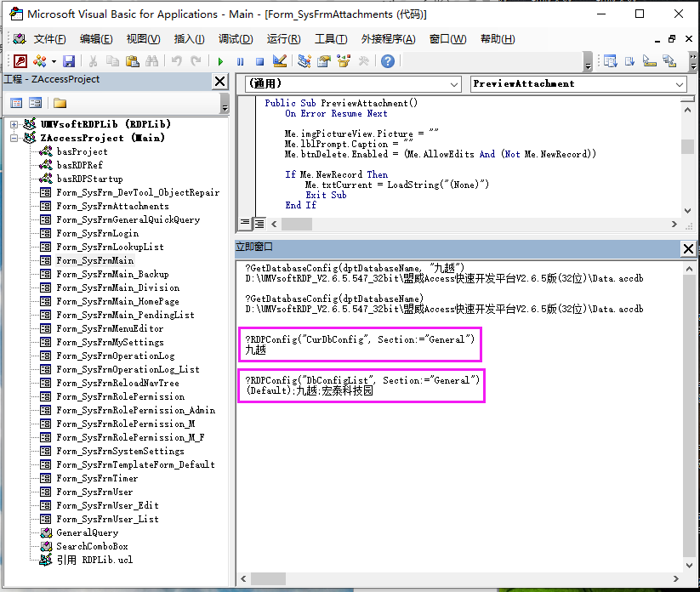Screen dimensions: 700x592
Task: Select Form_SysFrmAttachments in project tree
Action: [112, 206]
